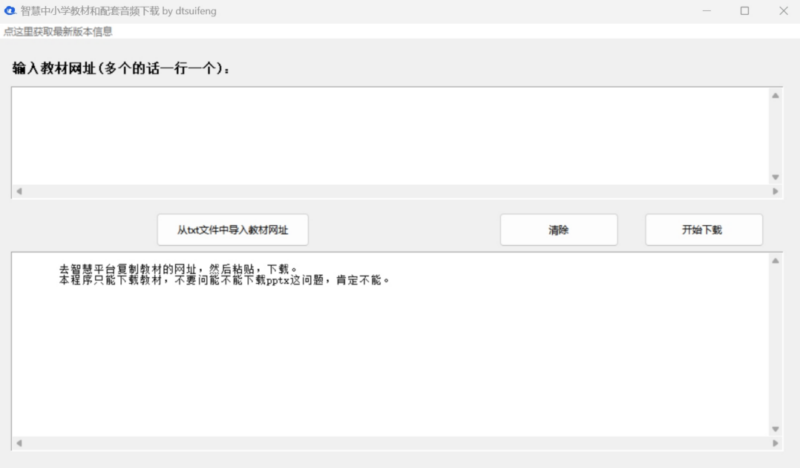Image resolution: width=800 pixels, height=468 pixels.
Task: Click up arrow of URL input scrollbar
Action: coord(775,96)
